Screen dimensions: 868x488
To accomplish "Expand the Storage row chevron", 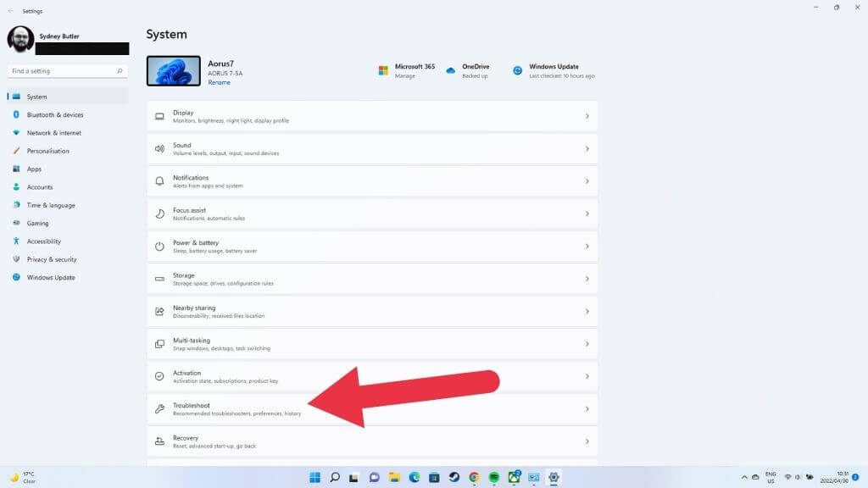I will [587, 279].
